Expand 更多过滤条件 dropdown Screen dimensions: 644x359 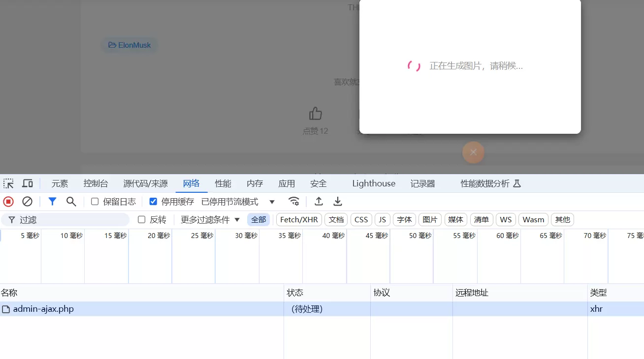tap(210, 220)
